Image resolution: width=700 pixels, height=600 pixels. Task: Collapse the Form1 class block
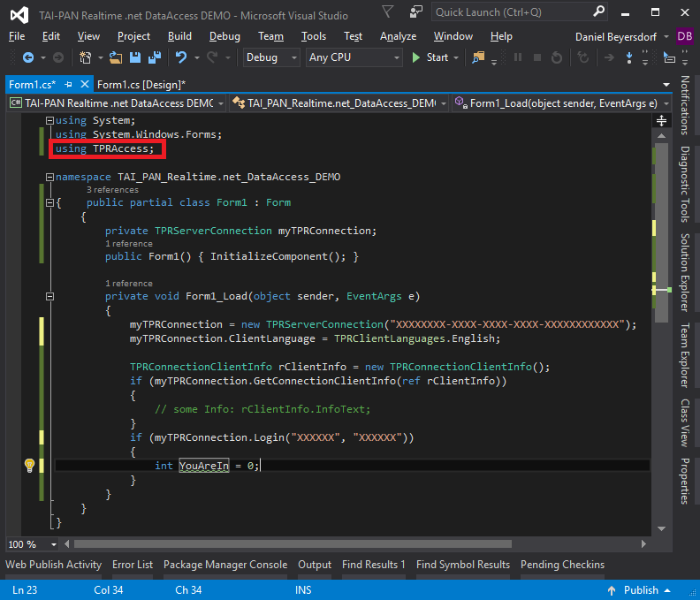coord(50,203)
